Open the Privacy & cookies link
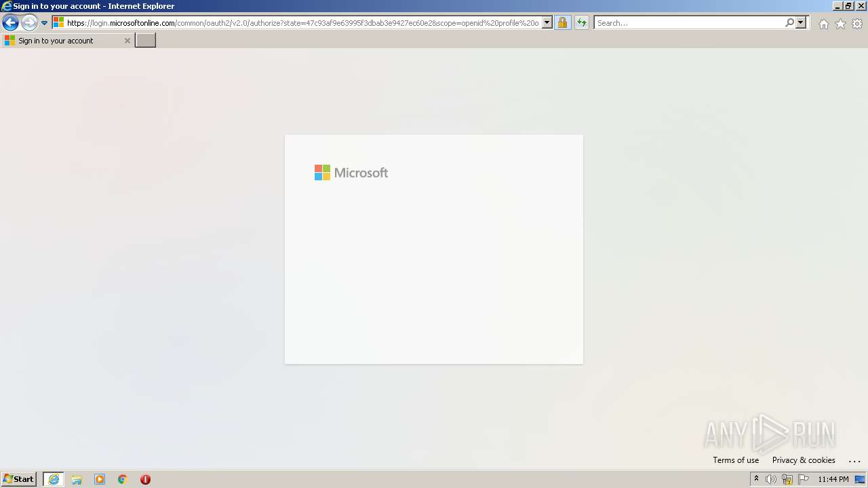868x488 pixels. (x=804, y=460)
